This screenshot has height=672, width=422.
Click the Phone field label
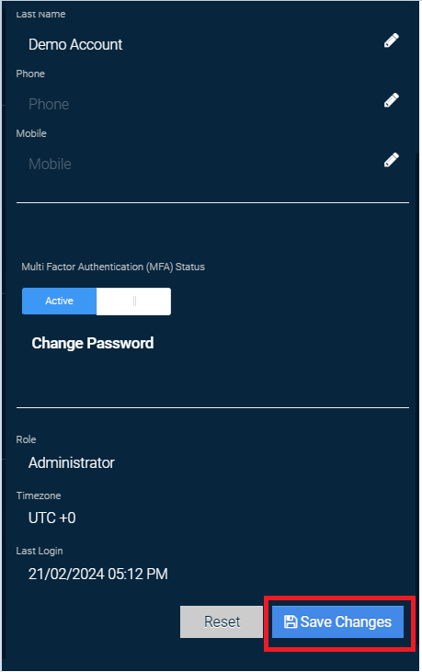point(30,74)
